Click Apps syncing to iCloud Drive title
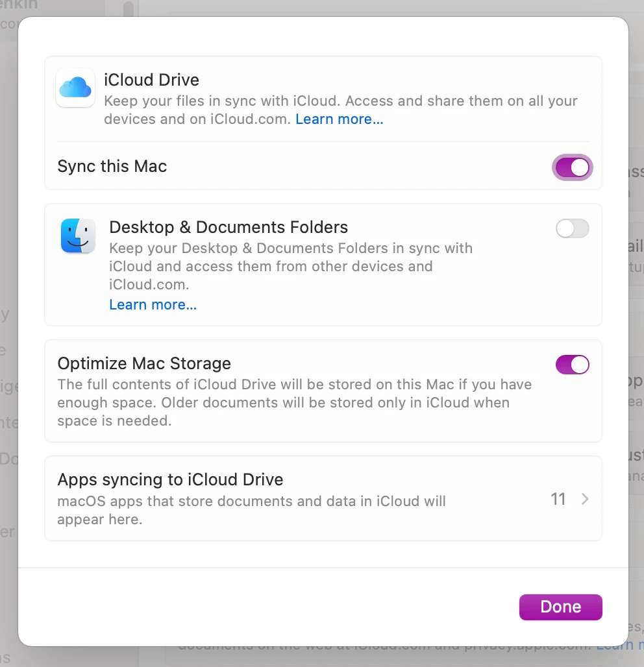 click(x=170, y=479)
